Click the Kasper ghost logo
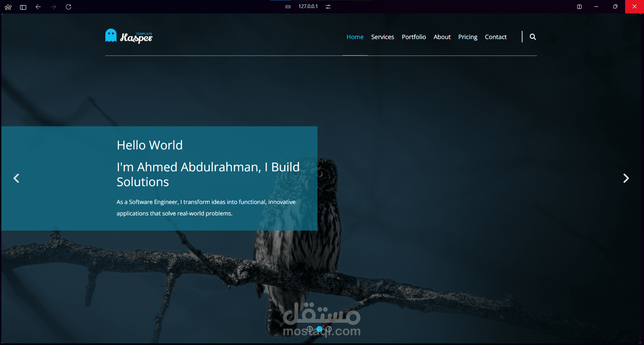Image resolution: width=644 pixels, height=345 pixels. (110, 35)
